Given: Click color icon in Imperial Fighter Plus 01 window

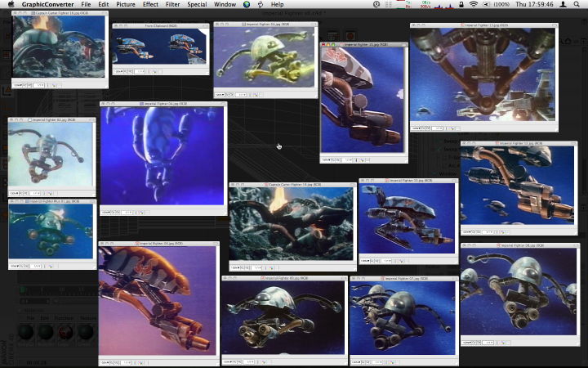Looking at the screenshot, I should [x=51, y=266].
